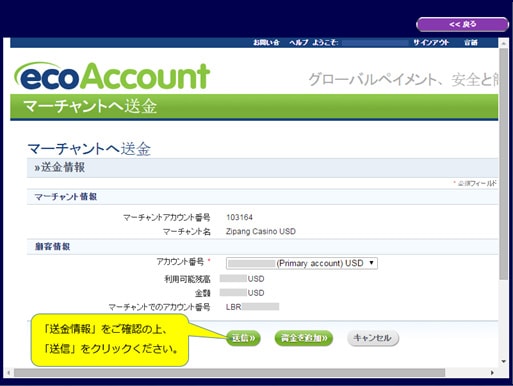This screenshot has height=386, width=513.
Task: Click the ecoAccount logo
Action: pyautogui.click(x=112, y=76)
